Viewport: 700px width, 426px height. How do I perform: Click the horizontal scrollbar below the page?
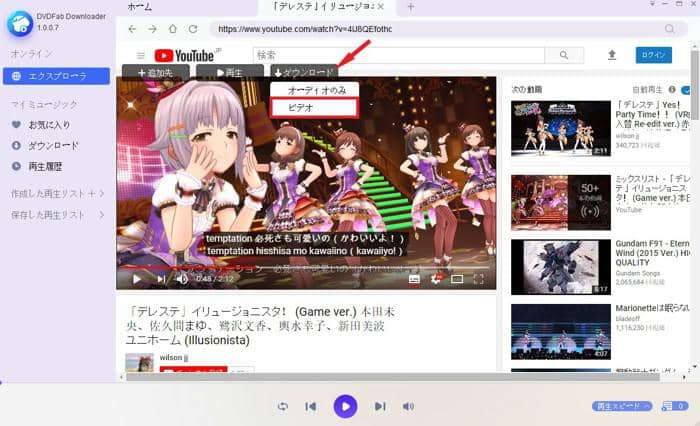[392, 377]
